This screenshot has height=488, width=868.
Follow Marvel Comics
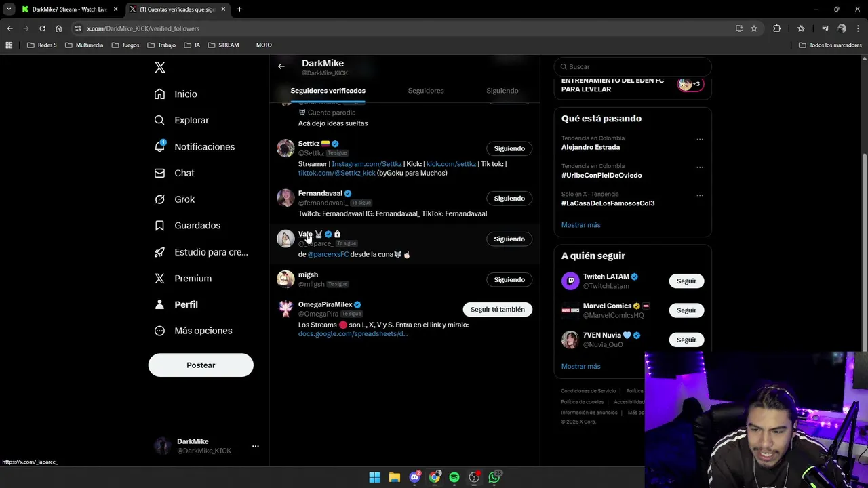(x=686, y=310)
